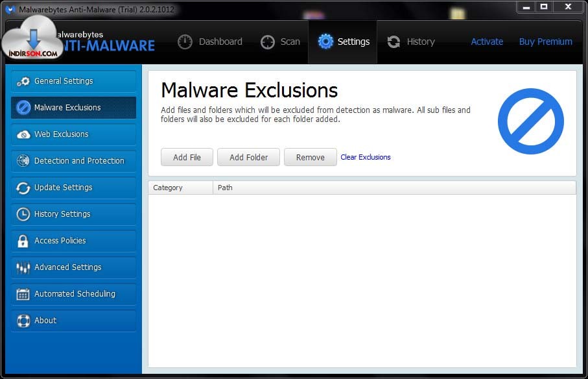588x379 pixels.
Task: Close the Malwarebytes window
Action: pyautogui.click(x=568, y=7)
